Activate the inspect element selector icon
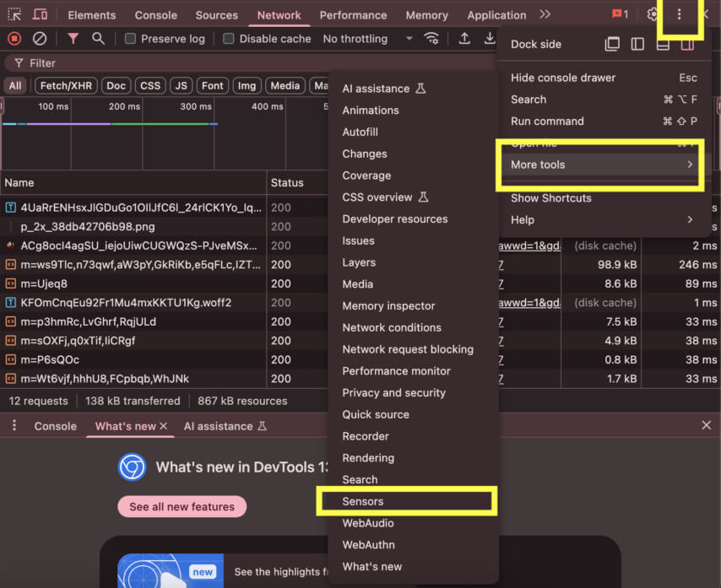 pos(14,14)
